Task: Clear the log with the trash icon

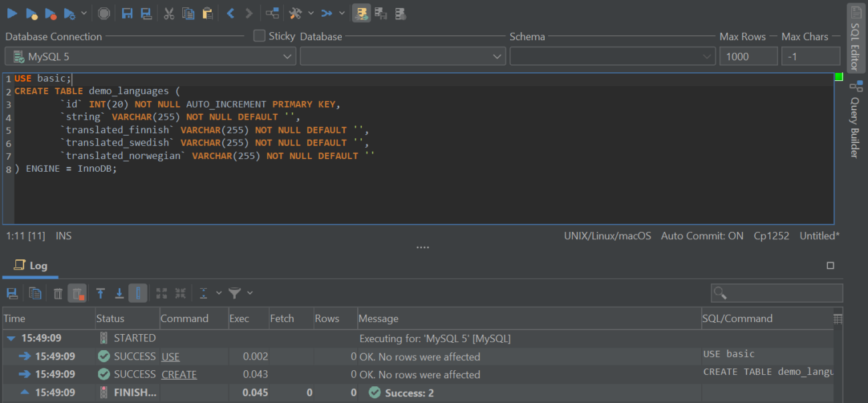Action: (x=57, y=293)
